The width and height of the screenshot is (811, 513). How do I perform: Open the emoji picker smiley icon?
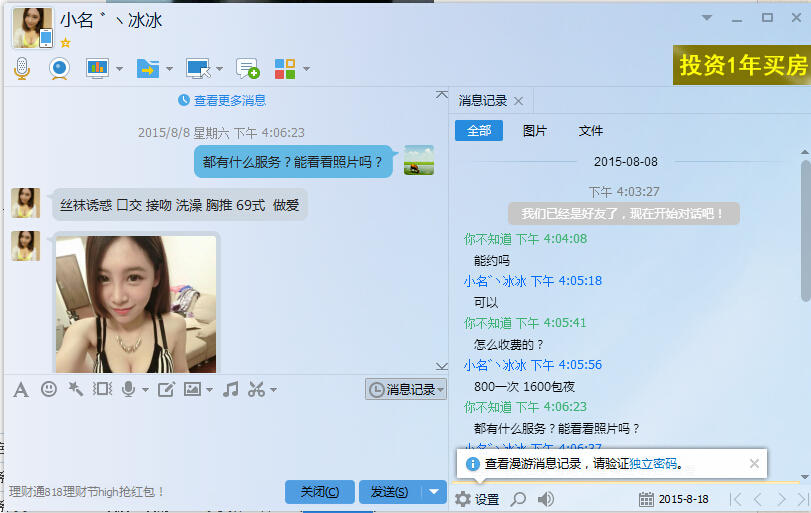[48, 389]
